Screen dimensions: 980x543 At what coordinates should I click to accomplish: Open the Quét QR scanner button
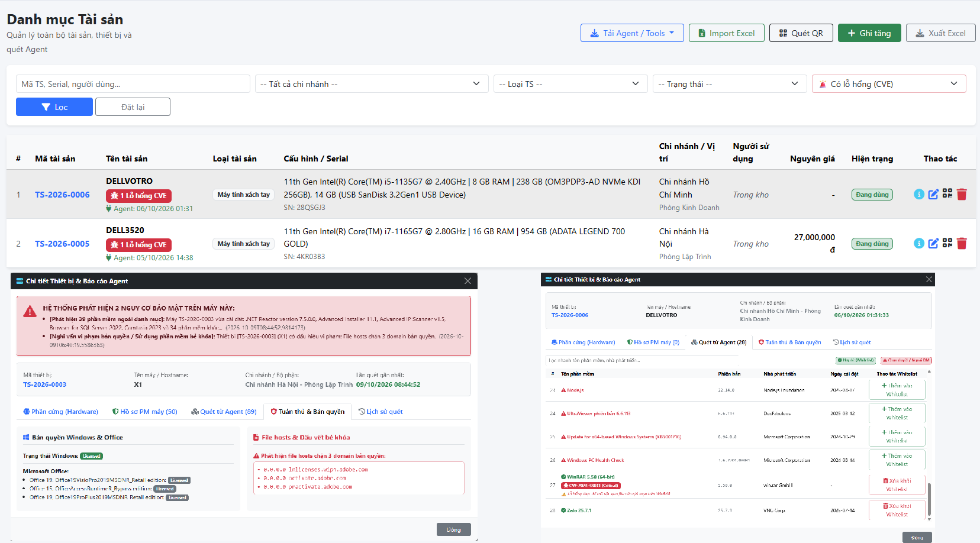coord(801,33)
